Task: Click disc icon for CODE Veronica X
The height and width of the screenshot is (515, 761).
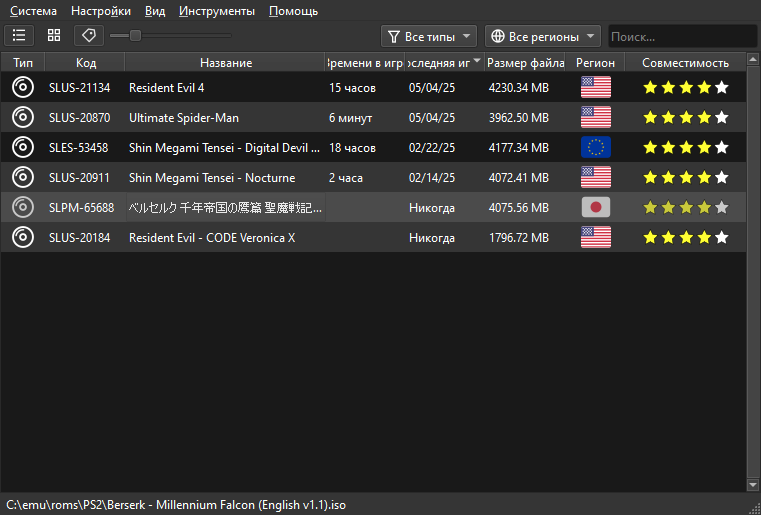Action: 23,237
